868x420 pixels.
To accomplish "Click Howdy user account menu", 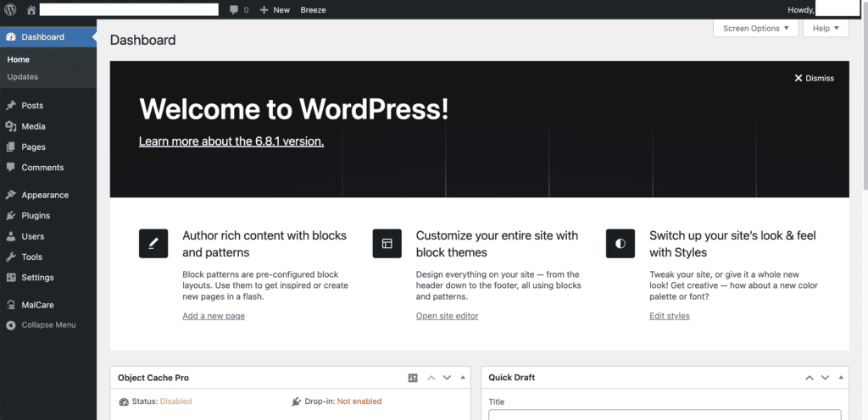I will (x=822, y=10).
